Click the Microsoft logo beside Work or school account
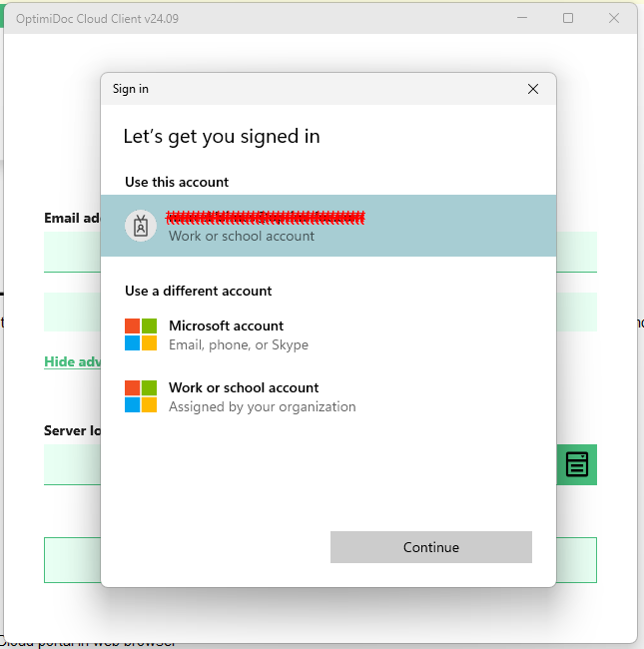 click(141, 396)
